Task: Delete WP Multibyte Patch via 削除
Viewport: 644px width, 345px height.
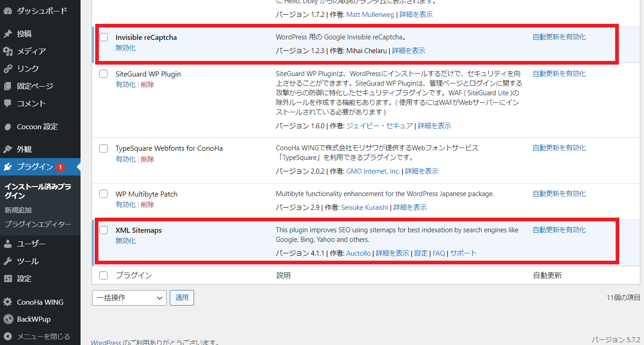Action: 147,205
